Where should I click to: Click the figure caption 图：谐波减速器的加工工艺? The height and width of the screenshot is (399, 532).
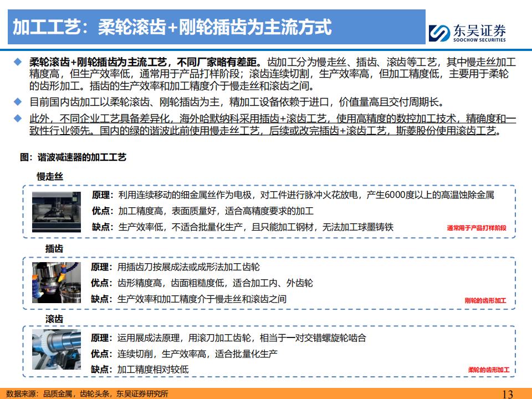click(x=73, y=157)
